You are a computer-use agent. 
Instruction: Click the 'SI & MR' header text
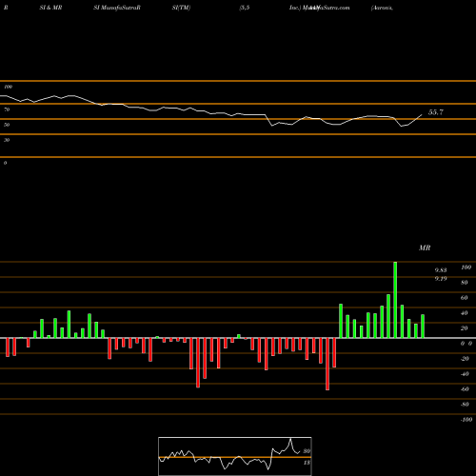coord(50,8)
